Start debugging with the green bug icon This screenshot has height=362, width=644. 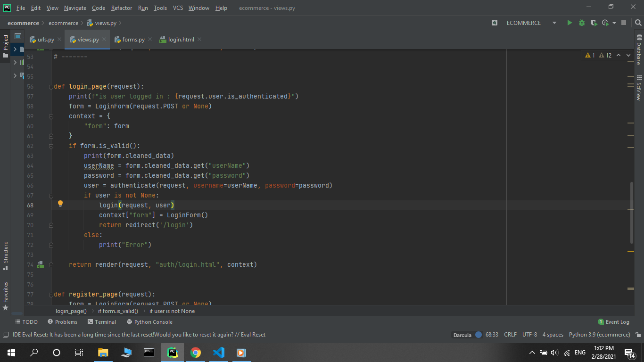click(582, 23)
